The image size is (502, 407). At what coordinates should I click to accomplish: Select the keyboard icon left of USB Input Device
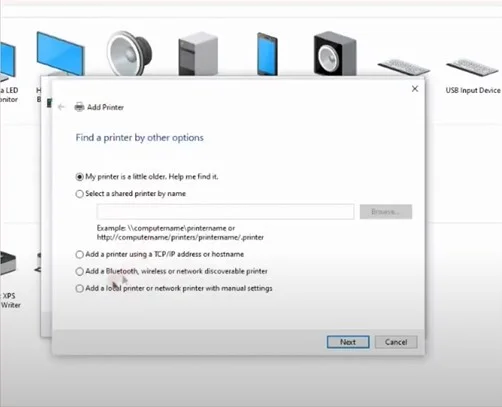pos(404,68)
